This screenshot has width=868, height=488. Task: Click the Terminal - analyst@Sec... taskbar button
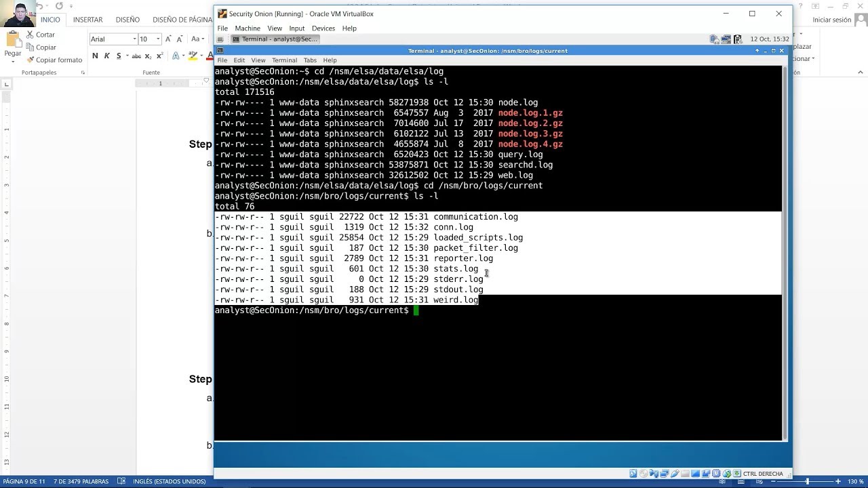coord(275,39)
